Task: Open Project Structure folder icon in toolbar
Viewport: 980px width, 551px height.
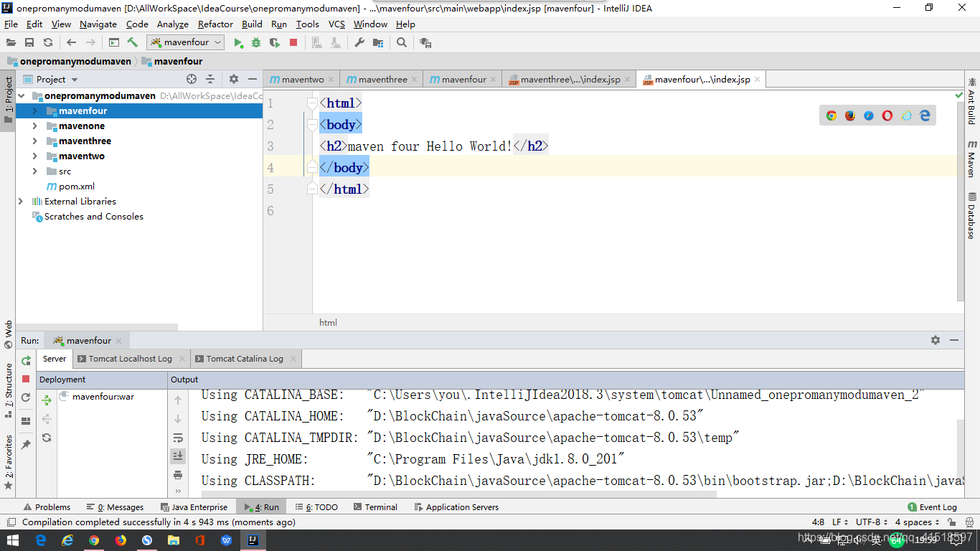Action: [x=378, y=42]
